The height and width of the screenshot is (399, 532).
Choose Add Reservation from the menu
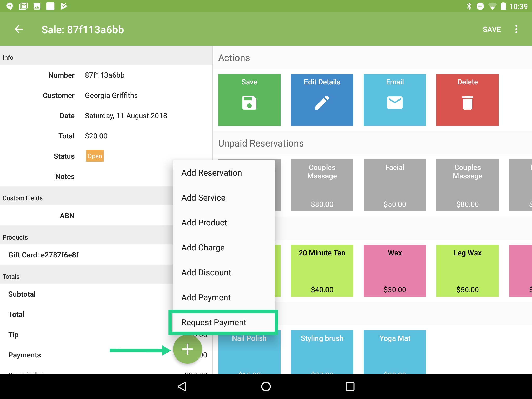pyautogui.click(x=224, y=173)
